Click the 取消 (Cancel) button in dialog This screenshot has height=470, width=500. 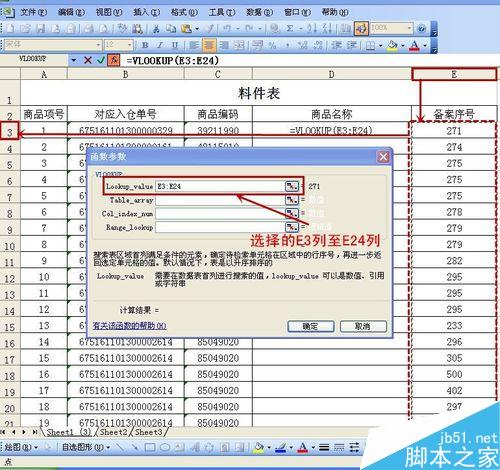(x=363, y=326)
